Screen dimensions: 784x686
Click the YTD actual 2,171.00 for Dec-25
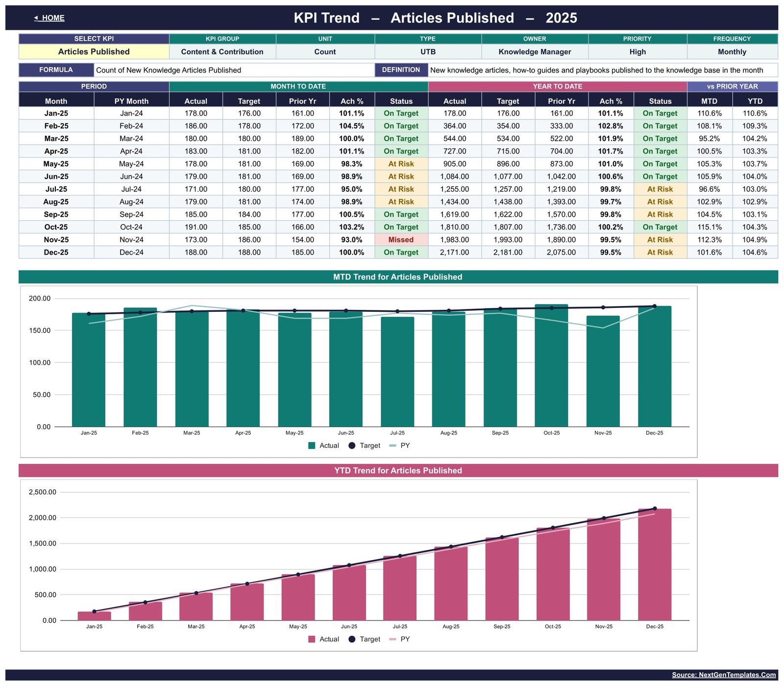click(x=455, y=253)
